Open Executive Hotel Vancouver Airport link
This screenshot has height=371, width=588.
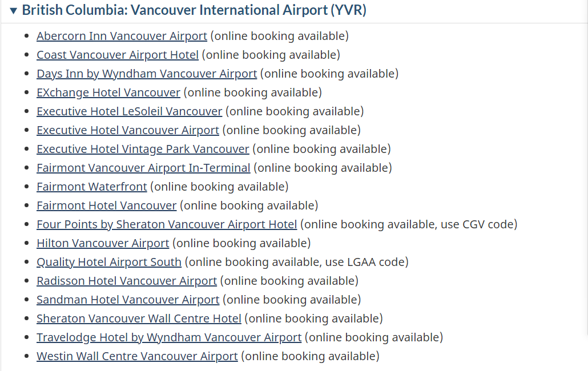[128, 130]
